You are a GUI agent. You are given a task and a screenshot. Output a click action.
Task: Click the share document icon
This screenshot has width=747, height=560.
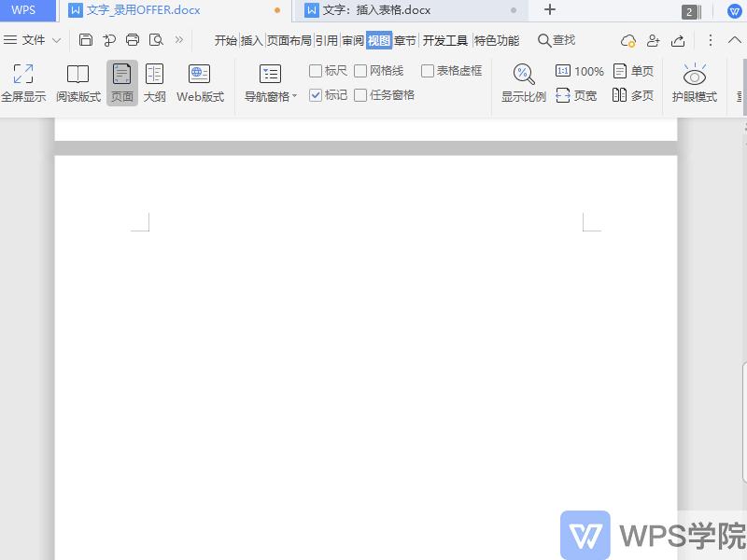tap(678, 41)
